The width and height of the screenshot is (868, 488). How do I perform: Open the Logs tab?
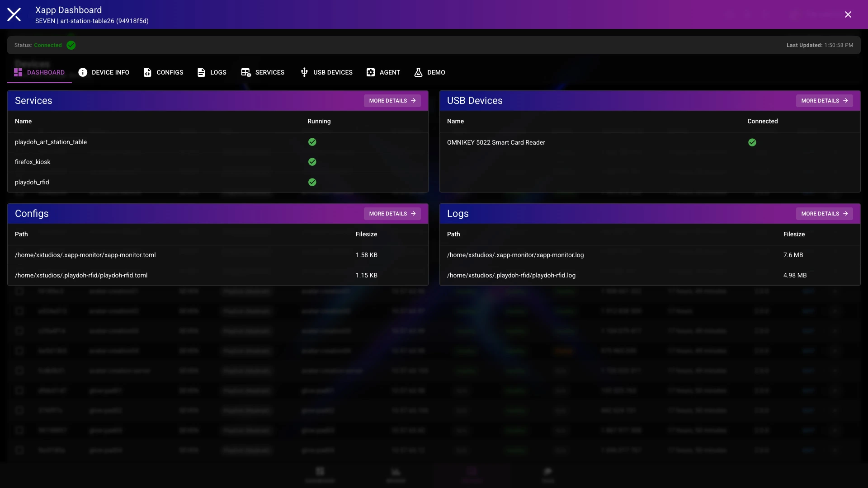click(x=212, y=72)
